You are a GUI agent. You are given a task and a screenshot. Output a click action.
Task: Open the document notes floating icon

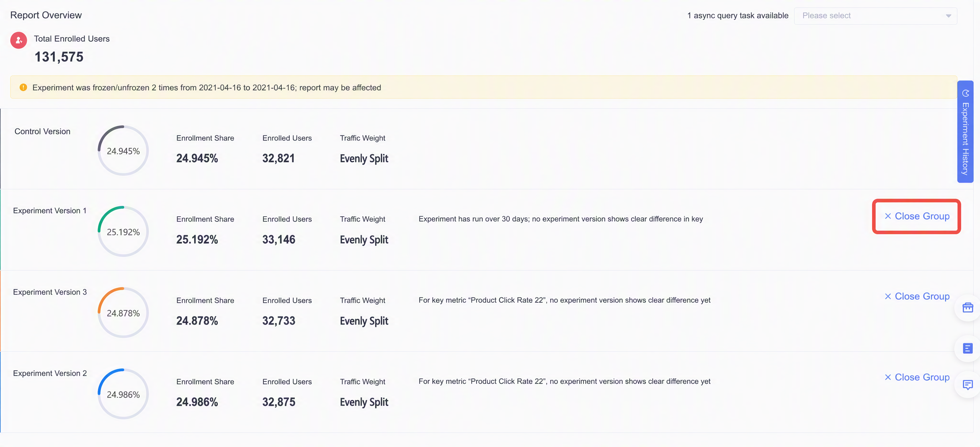click(968, 348)
